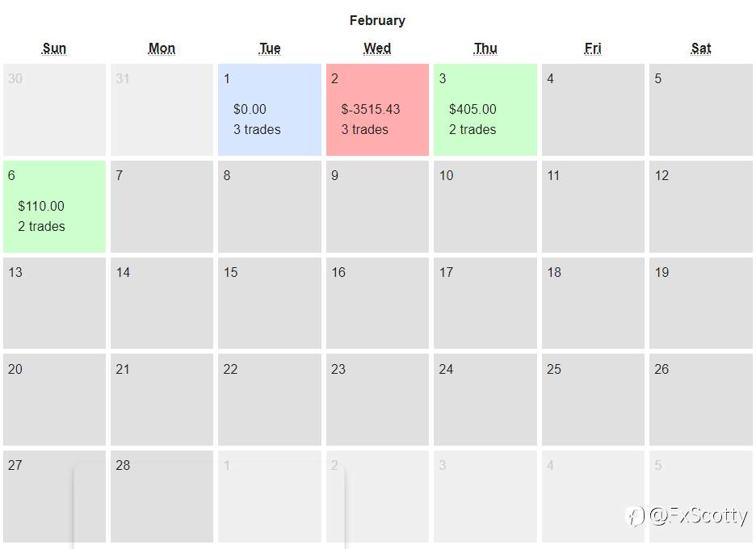Click the Mon column header
The width and height of the screenshot is (756, 549).
coord(162,48)
